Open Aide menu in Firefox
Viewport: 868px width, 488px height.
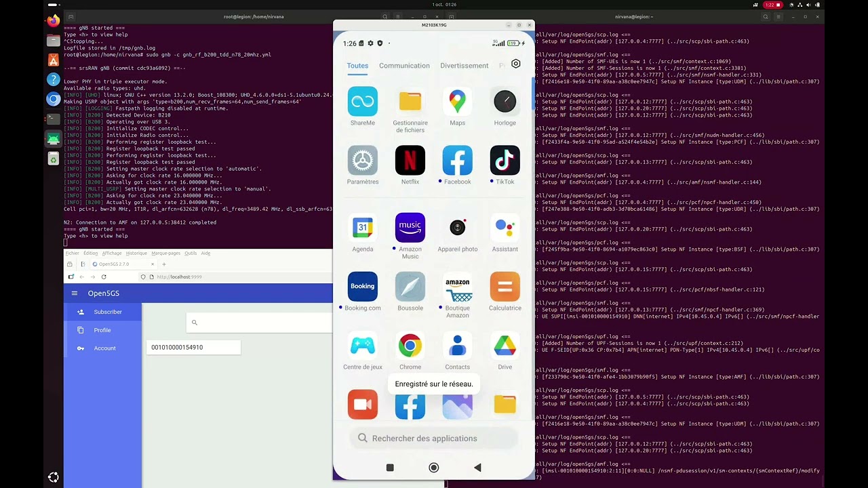coord(205,253)
